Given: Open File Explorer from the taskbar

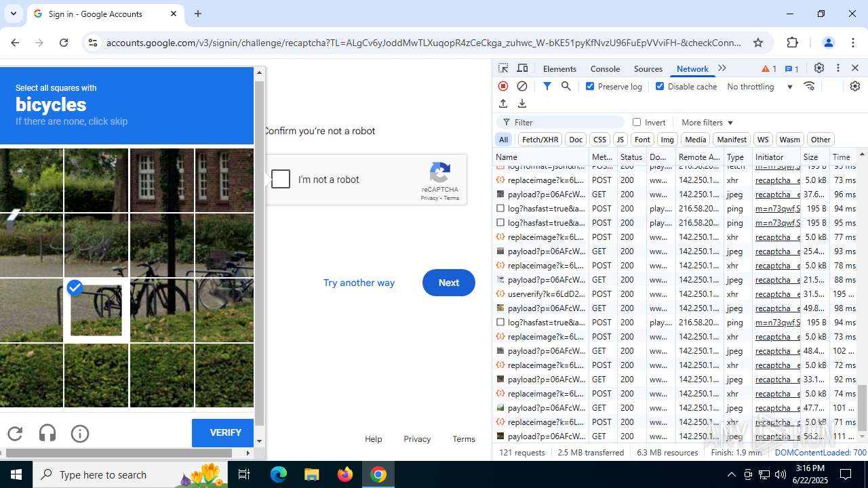Looking at the screenshot, I should click(312, 474).
